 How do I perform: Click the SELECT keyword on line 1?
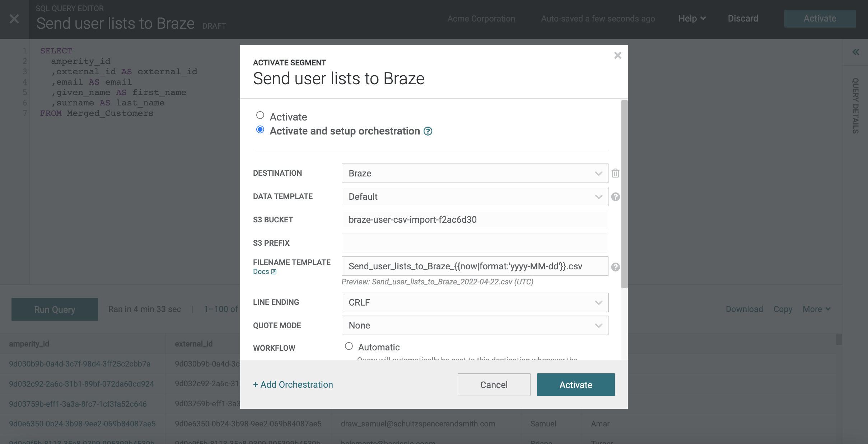coord(56,51)
